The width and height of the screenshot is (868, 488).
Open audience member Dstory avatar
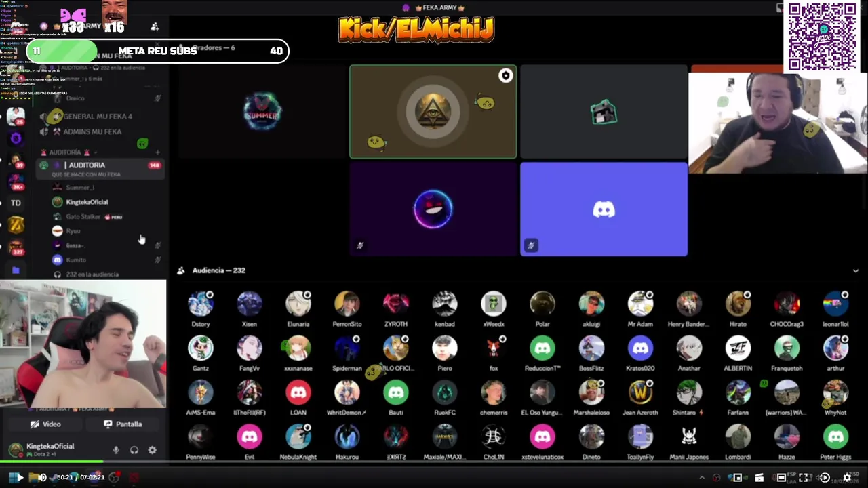click(x=201, y=304)
